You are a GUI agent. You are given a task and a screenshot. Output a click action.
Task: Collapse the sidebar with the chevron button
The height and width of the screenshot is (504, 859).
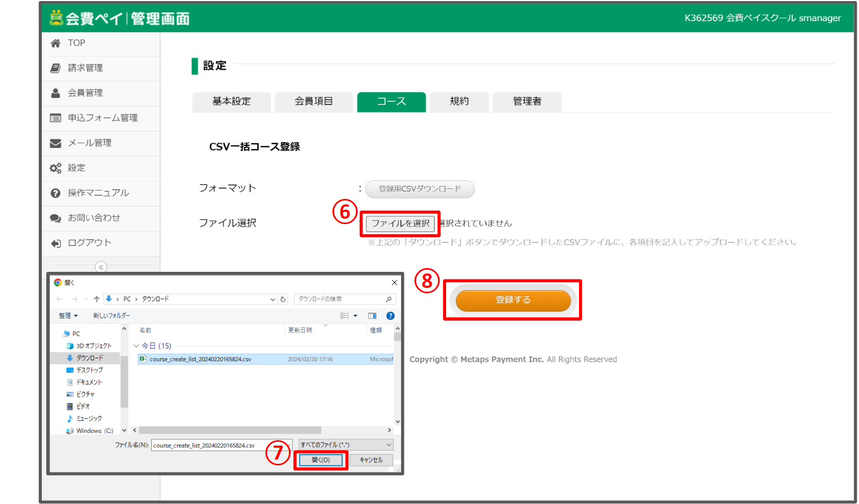pos(101,266)
